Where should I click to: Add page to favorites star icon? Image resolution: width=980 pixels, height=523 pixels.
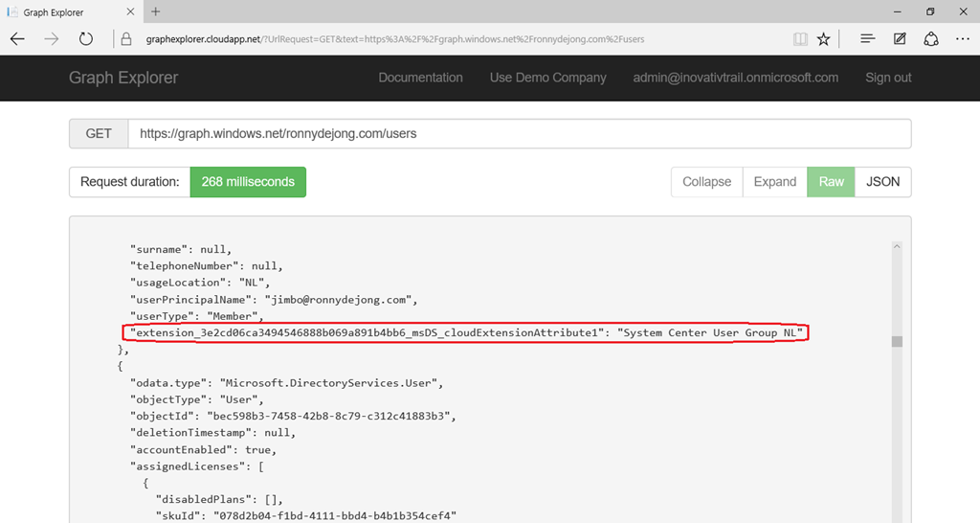point(824,39)
